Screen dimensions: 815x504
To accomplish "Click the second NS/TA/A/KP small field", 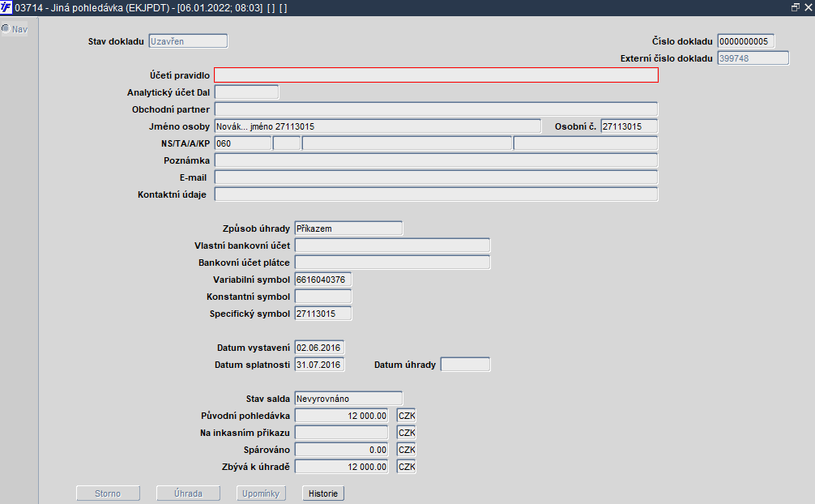I will click(287, 143).
